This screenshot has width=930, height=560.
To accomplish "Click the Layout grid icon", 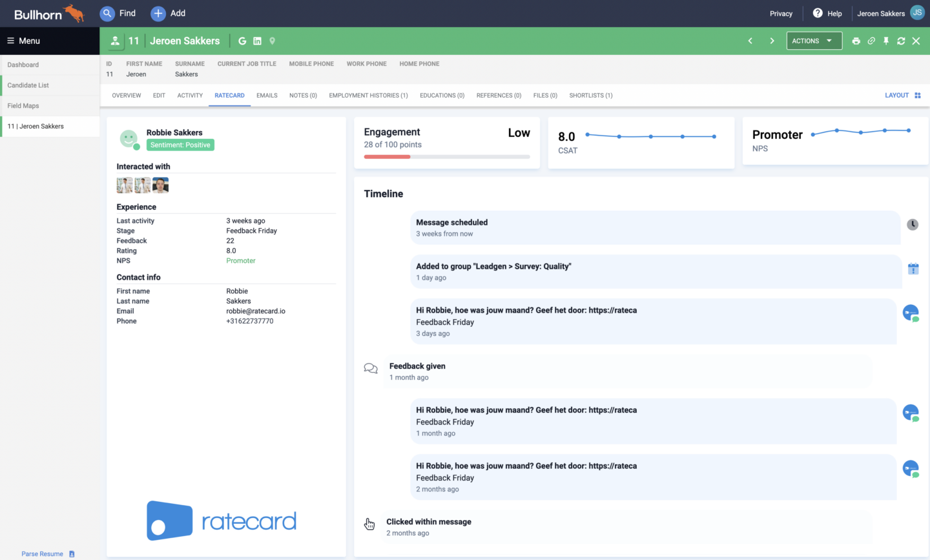I will (x=918, y=95).
